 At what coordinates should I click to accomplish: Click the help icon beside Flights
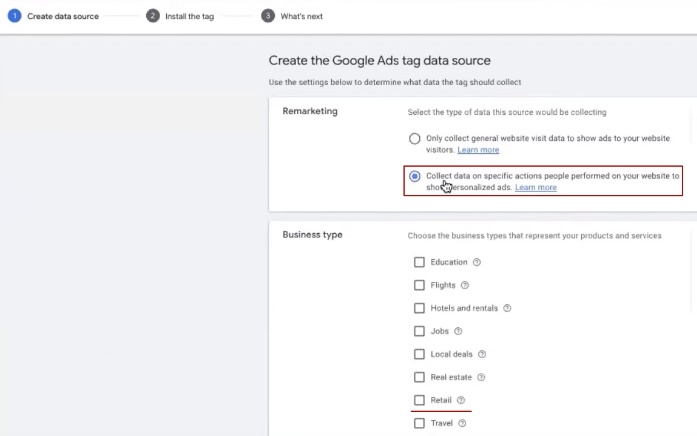click(x=465, y=285)
